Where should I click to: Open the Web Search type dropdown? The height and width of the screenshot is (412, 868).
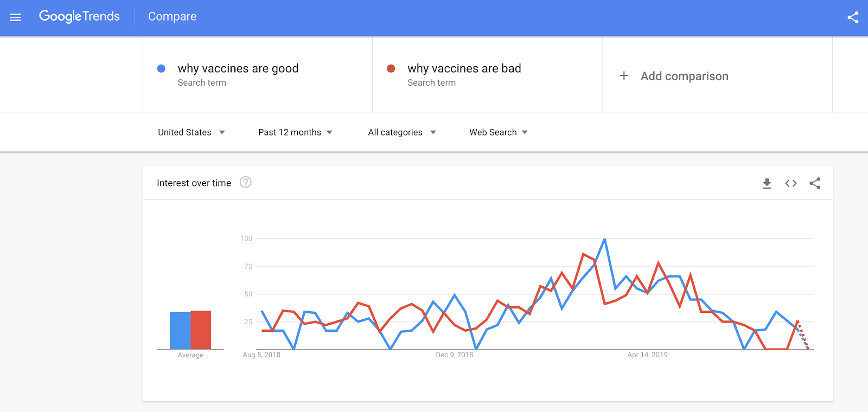point(498,132)
